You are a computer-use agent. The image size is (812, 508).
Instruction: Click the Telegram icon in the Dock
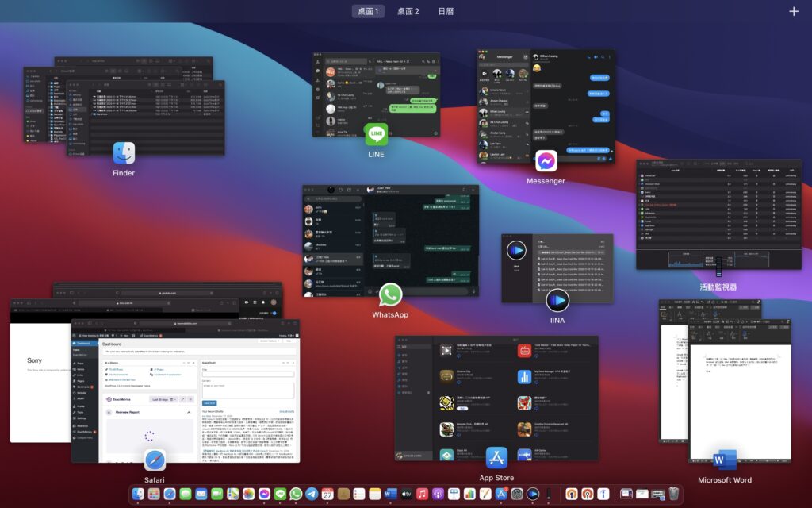312,494
